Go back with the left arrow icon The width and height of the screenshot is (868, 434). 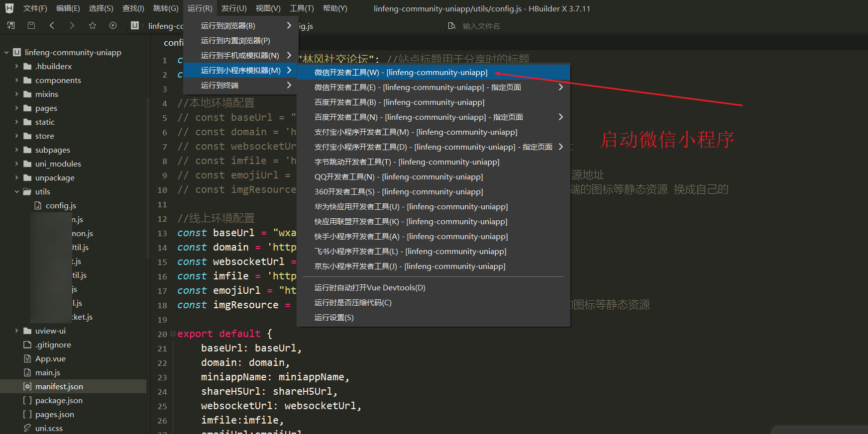coord(52,25)
